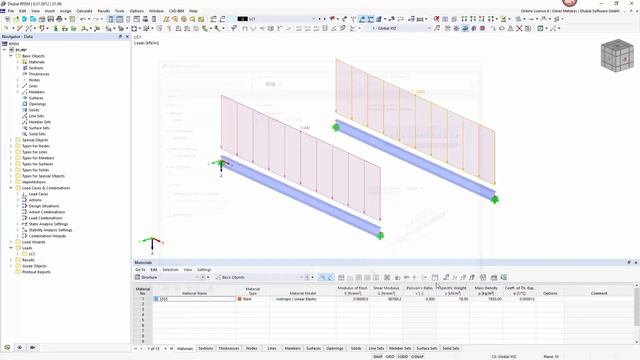Screen dimensions: 640x360
Task: Select Load Combinations tree item
Action: click(x=45, y=218)
